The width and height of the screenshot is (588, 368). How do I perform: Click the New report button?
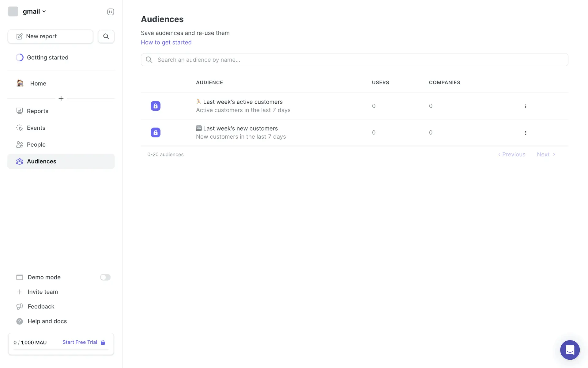coord(50,36)
